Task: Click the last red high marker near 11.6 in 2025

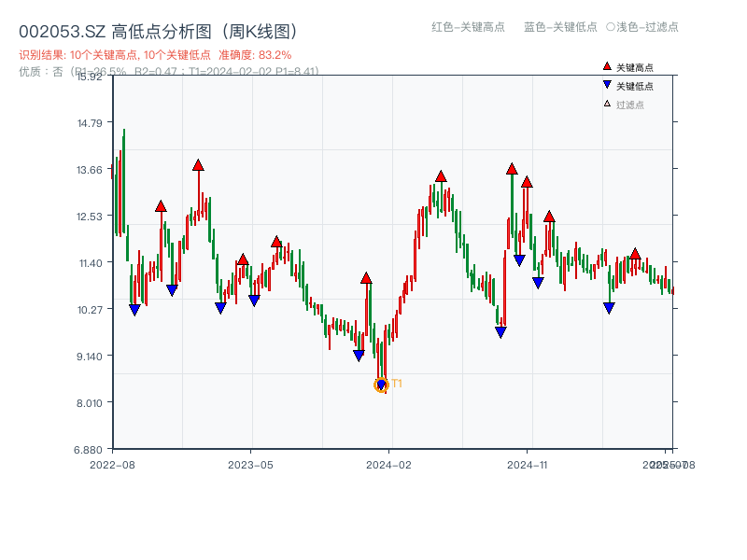Action: click(x=635, y=254)
